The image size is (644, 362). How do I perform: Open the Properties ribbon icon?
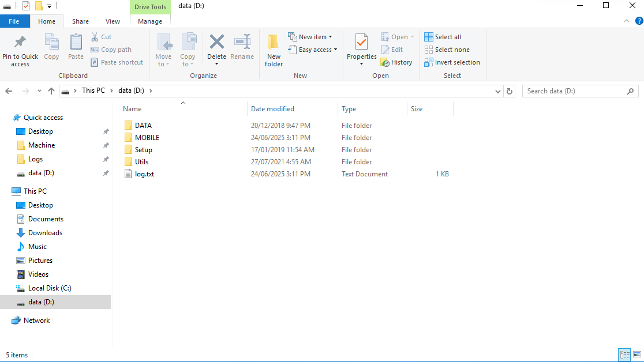[361, 43]
